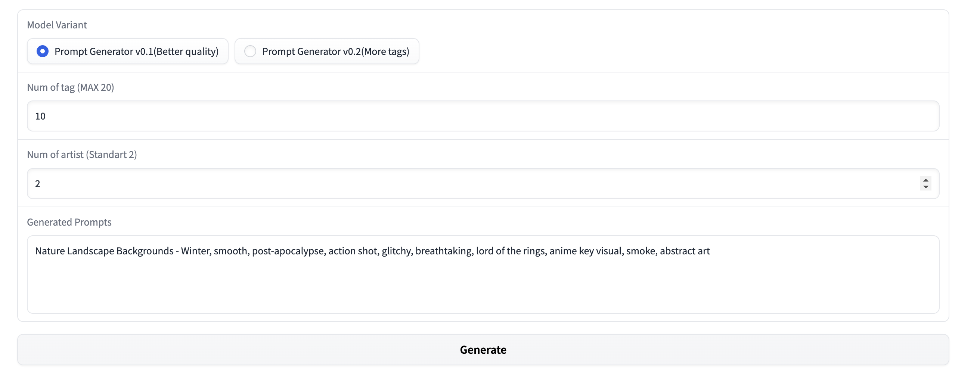The image size is (980, 378).
Task: Click 'abstract art' at the prompt's end
Action: pyautogui.click(x=685, y=251)
